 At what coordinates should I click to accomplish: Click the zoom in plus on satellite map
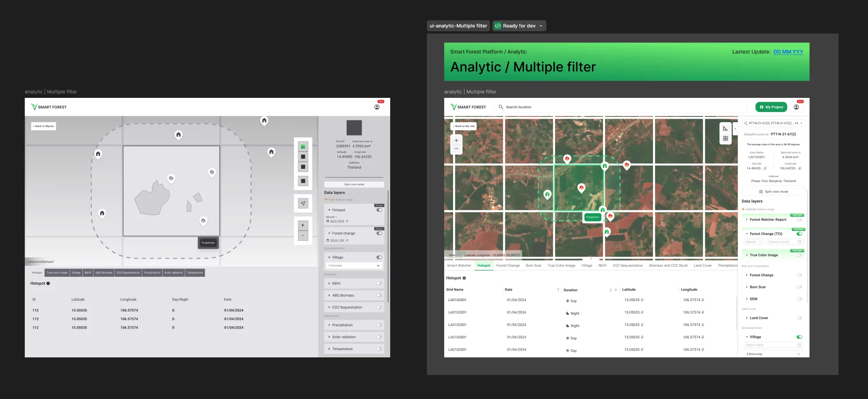pyautogui.click(x=456, y=140)
